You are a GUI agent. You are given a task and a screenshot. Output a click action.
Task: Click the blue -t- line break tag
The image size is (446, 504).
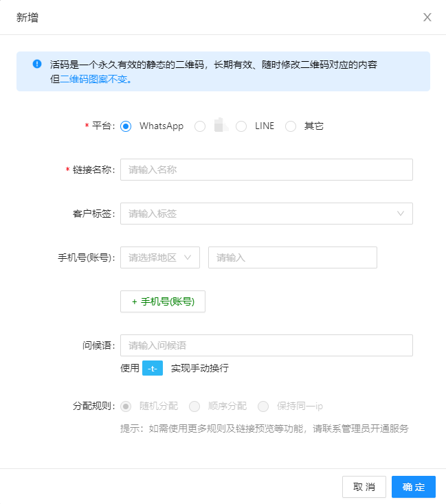(x=153, y=368)
